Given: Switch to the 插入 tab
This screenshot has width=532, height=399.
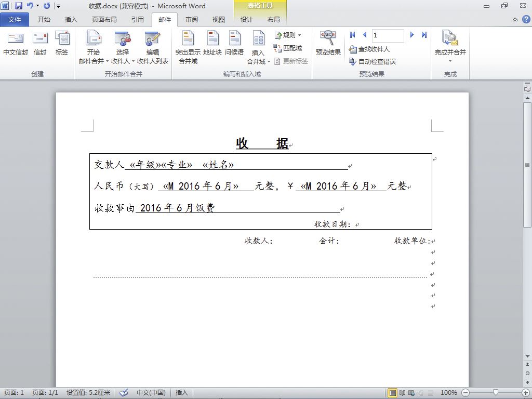Looking at the screenshot, I should click(71, 20).
